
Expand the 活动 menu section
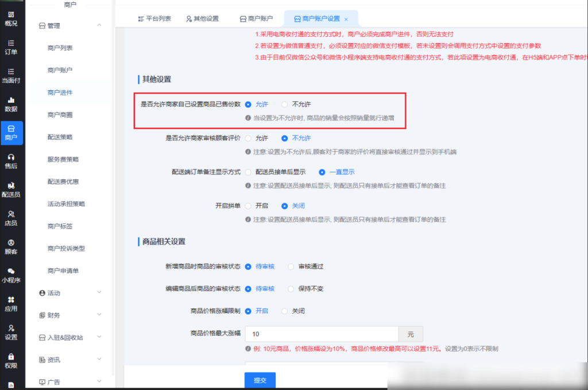tap(99, 293)
